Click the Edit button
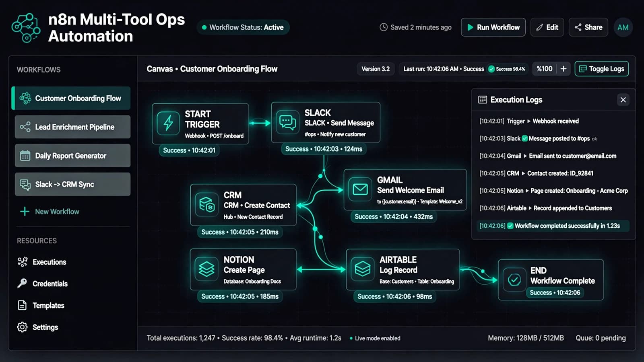Viewport: 644px width, 362px height. point(547,27)
